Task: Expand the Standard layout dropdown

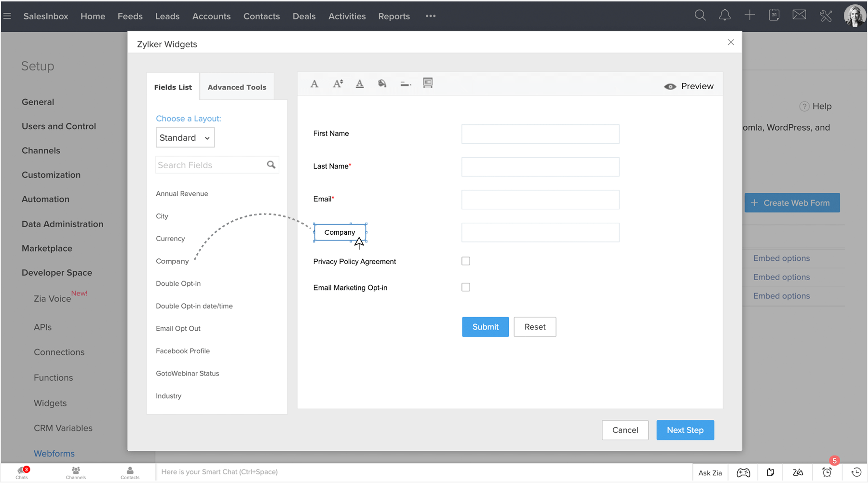Action: coord(185,138)
